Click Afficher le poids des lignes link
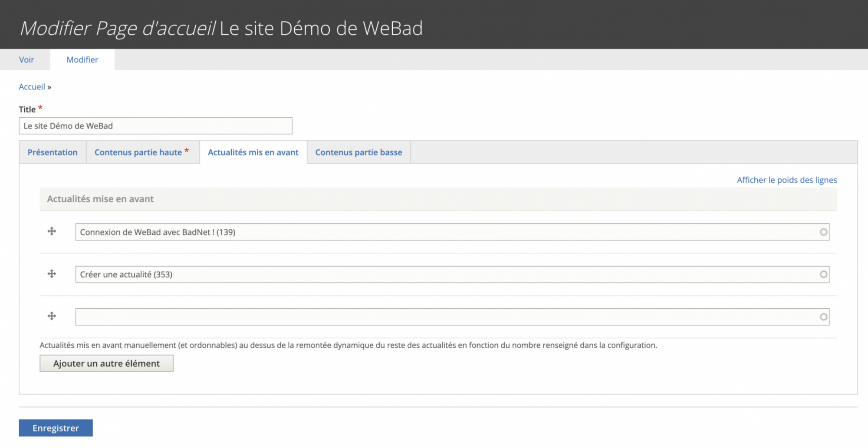The image size is (868, 448). pyautogui.click(x=787, y=180)
